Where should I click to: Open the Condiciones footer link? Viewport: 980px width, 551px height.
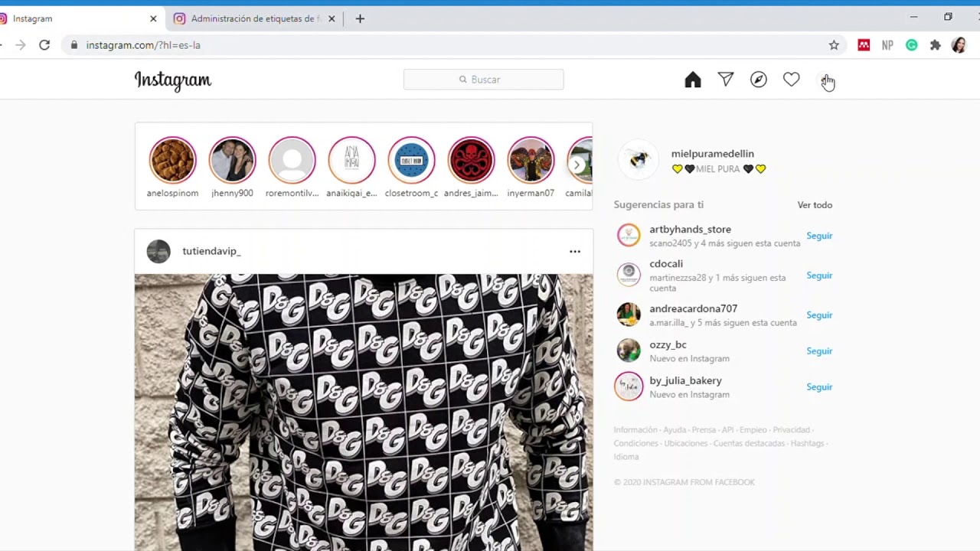[635, 444]
